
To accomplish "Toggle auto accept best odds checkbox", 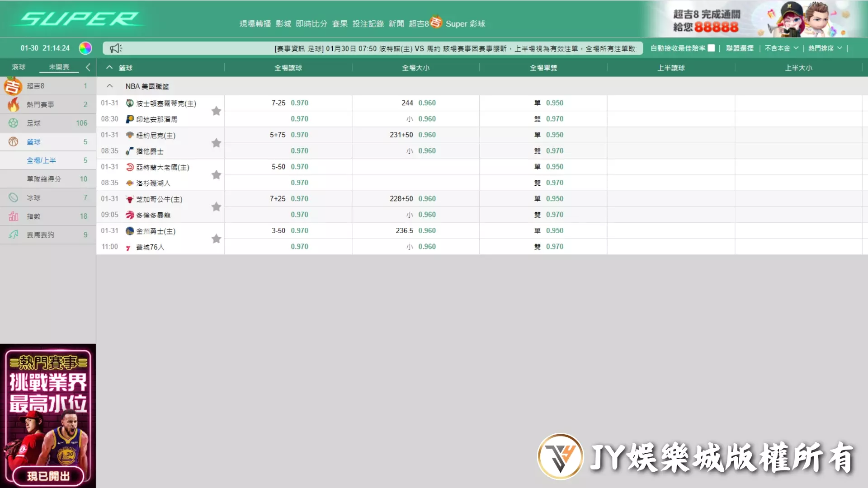I will (x=711, y=48).
